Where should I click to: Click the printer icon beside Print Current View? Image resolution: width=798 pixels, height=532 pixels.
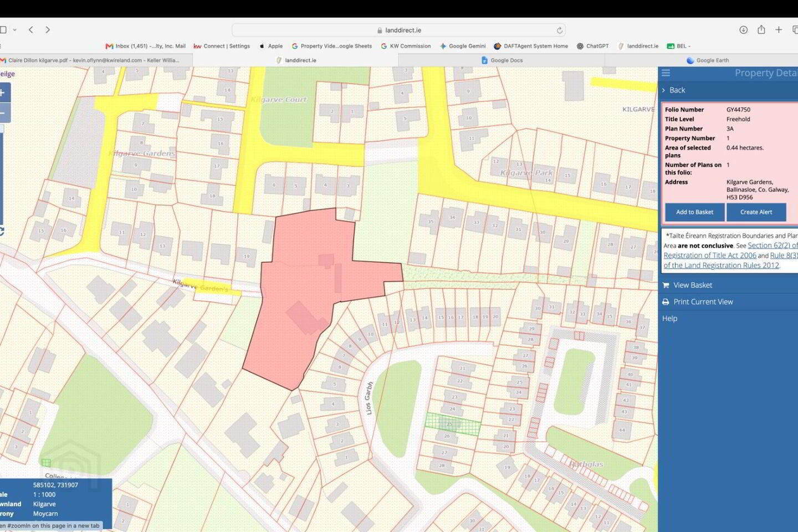pyautogui.click(x=666, y=301)
